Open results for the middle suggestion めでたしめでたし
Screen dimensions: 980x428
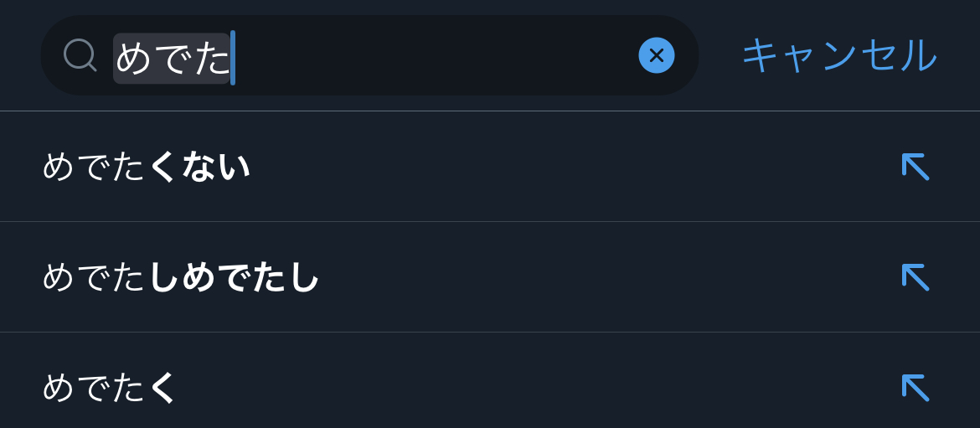[181, 277]
